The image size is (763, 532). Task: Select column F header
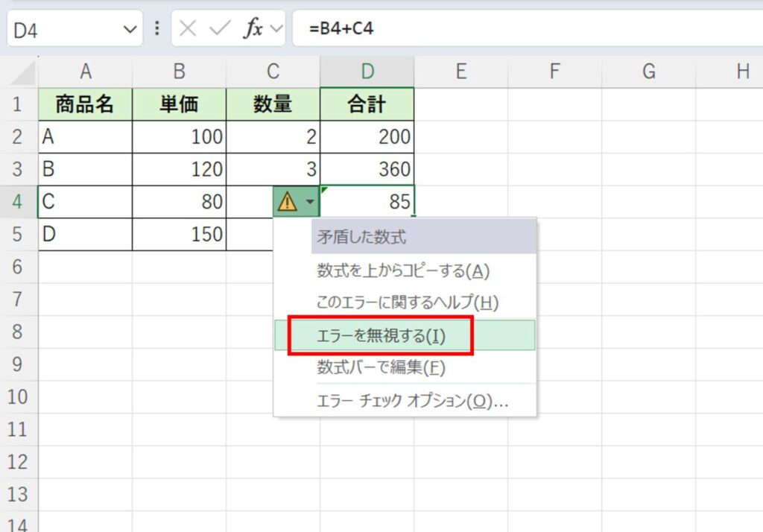tap(554, 72)
